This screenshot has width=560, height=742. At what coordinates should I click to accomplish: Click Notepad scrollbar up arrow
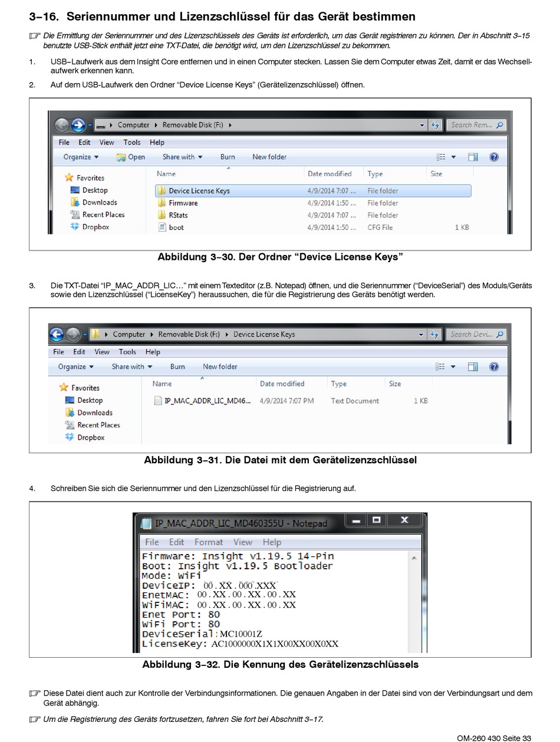pyautogui.click(x=414, y=558)
